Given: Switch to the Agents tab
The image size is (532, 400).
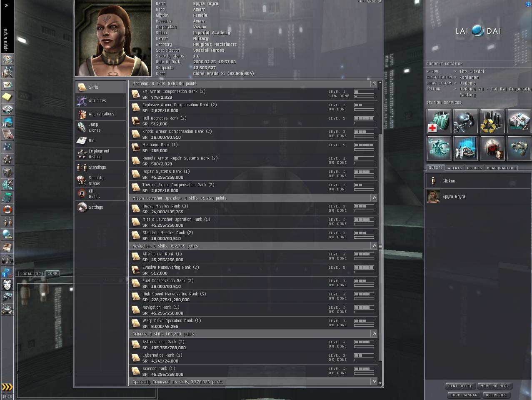Looking at the screenshot, I should click(455, 168).
